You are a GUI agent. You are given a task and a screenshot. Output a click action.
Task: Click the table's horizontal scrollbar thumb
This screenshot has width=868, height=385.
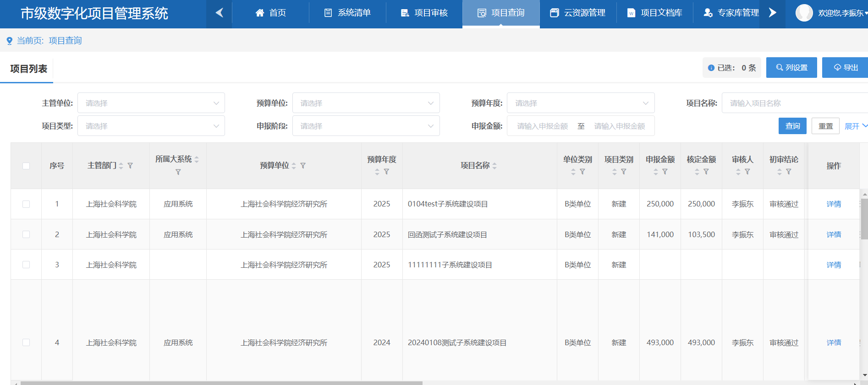pos(221,383)
